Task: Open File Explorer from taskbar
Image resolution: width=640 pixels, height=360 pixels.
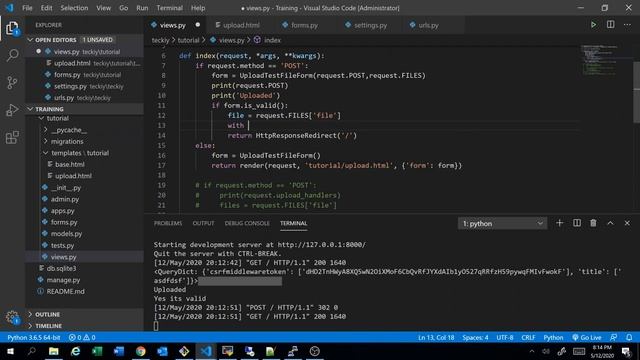Action: 53,351
